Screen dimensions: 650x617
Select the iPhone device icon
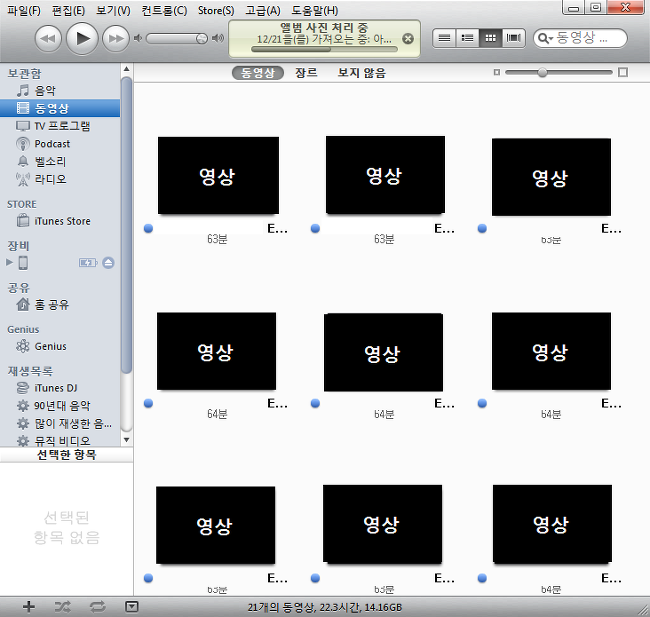(23, 263)
